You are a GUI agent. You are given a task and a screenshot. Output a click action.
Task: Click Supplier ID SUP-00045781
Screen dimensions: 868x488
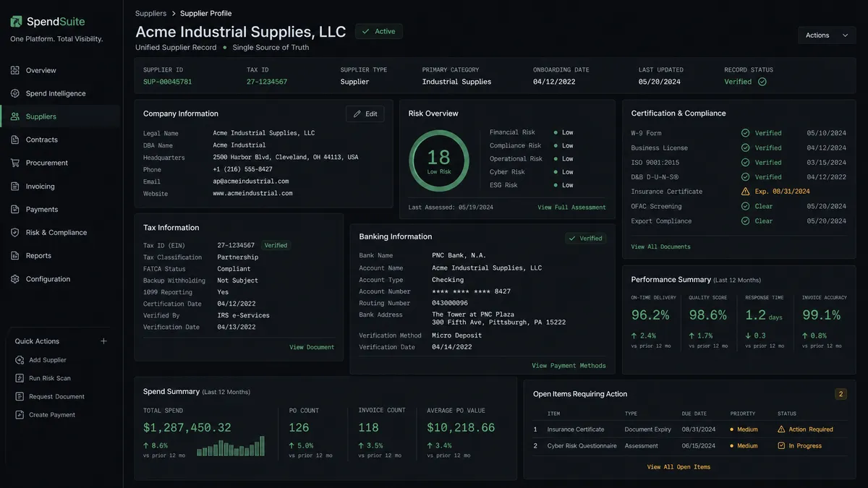coord(167,82)
